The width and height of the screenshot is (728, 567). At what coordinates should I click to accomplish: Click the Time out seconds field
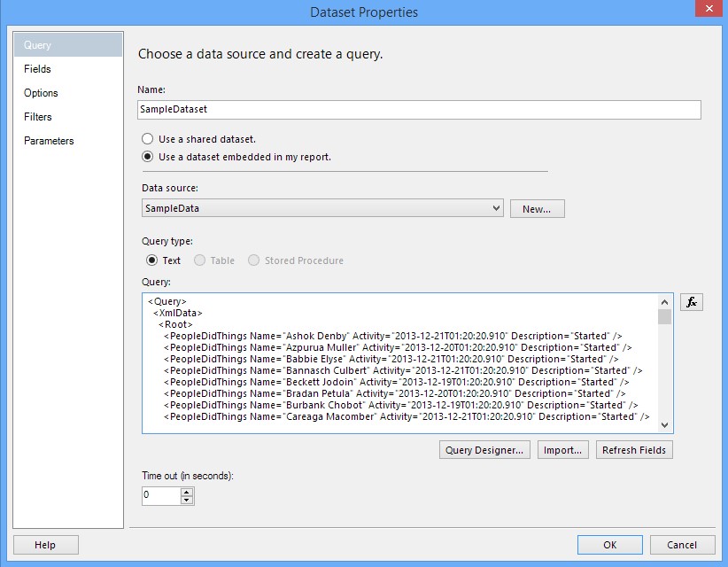pos(161,496)
